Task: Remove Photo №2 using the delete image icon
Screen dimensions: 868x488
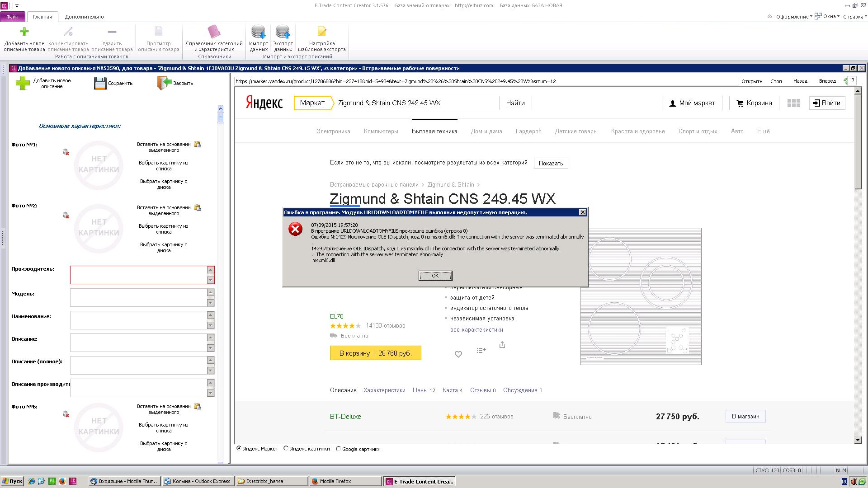Action: coord(66,216)
